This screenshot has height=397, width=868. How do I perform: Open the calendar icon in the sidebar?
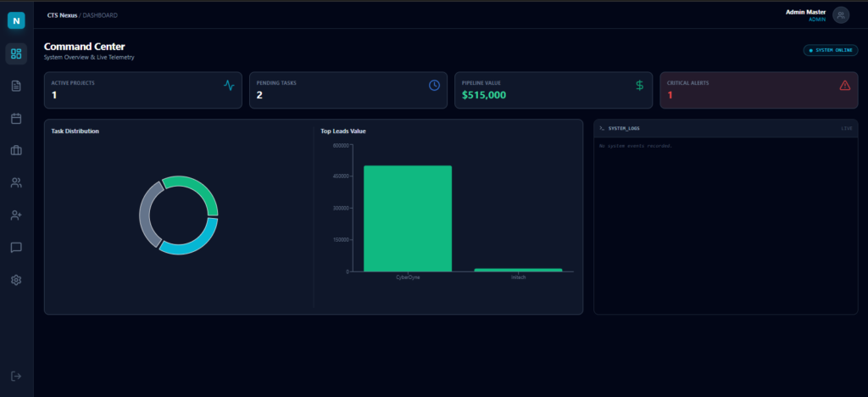coord(16,118)
